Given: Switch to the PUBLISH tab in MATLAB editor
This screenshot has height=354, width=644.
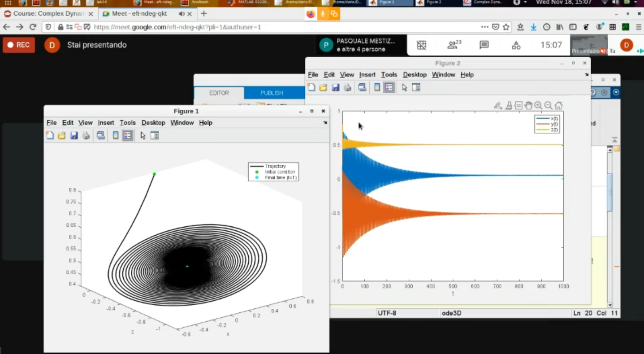Looking at the screenshot, I should 272,93.
